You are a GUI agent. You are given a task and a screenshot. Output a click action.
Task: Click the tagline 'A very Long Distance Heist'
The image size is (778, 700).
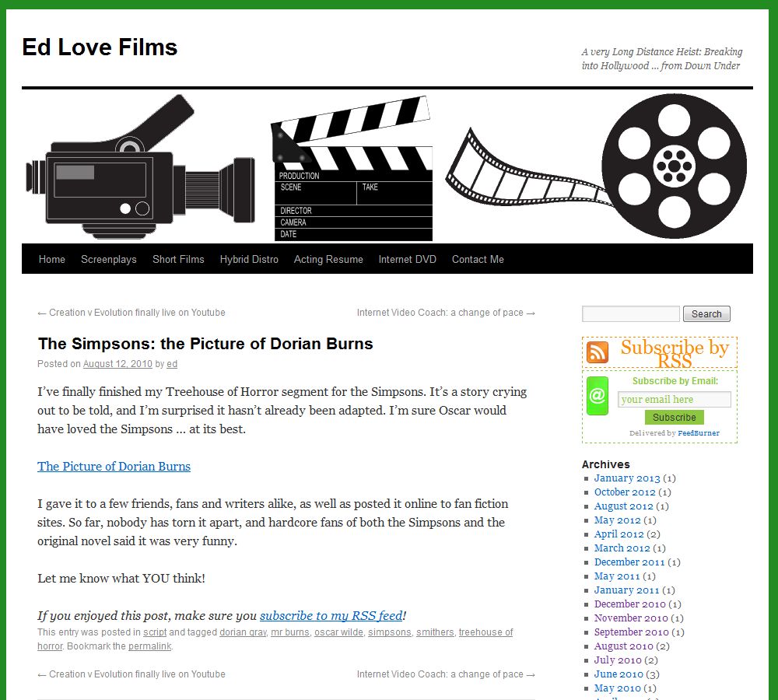661,58
